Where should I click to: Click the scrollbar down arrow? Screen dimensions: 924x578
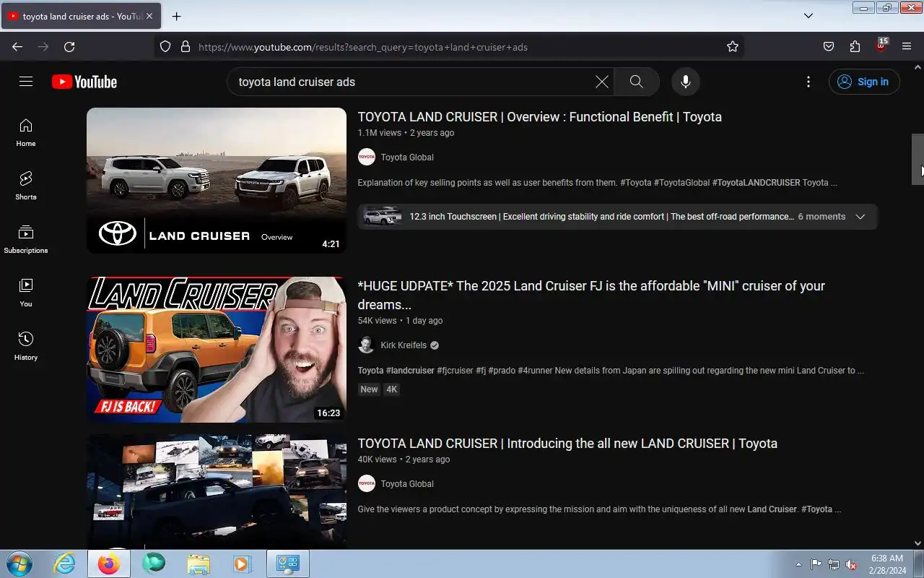coord(918,543)
